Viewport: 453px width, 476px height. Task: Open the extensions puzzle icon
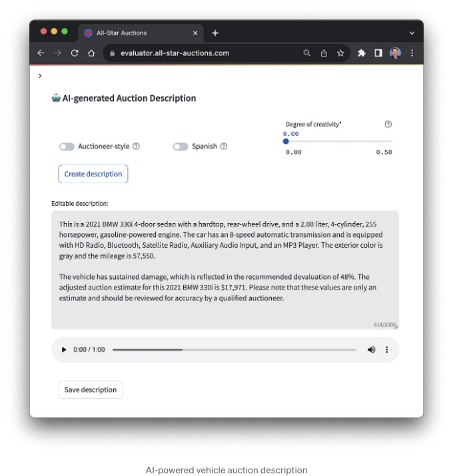[361, 53]
